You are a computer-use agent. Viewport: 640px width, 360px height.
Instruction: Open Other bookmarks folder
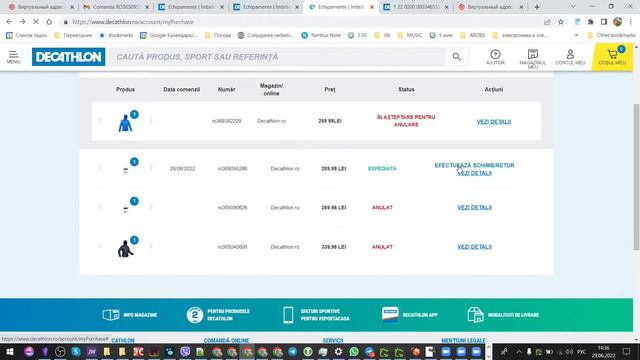pos(611,36)
